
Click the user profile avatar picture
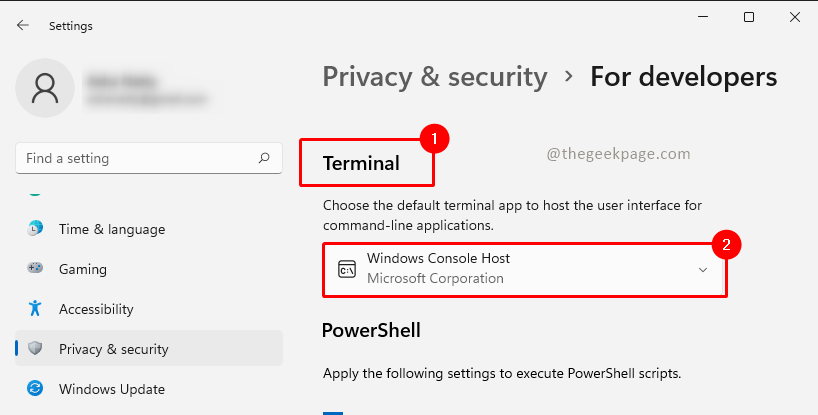coord(45,90)
